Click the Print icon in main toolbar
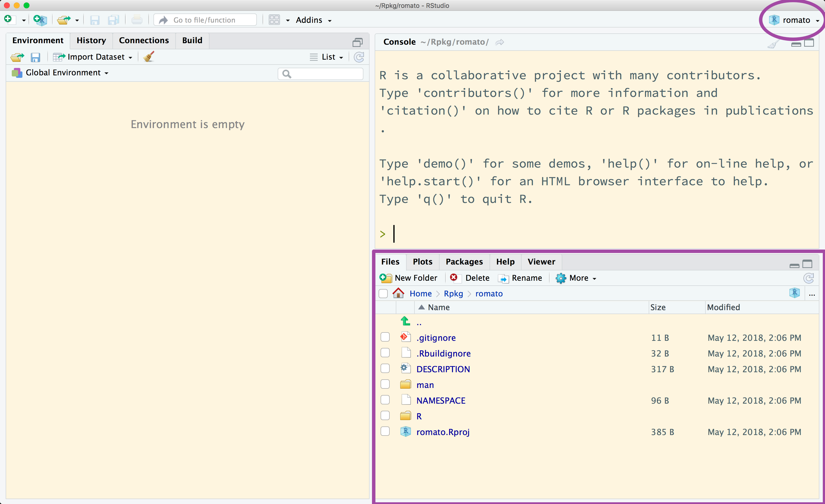 point(137,20)
